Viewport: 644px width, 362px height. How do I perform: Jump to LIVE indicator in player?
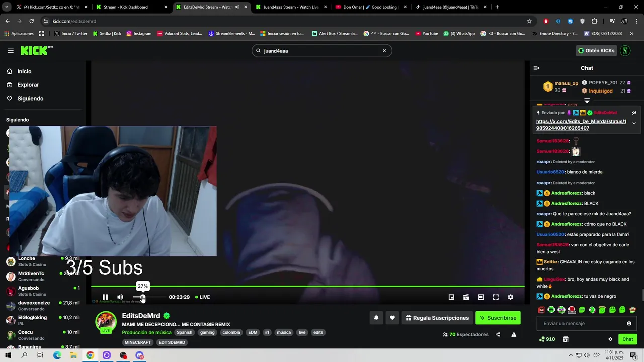(x=203, y=297)
